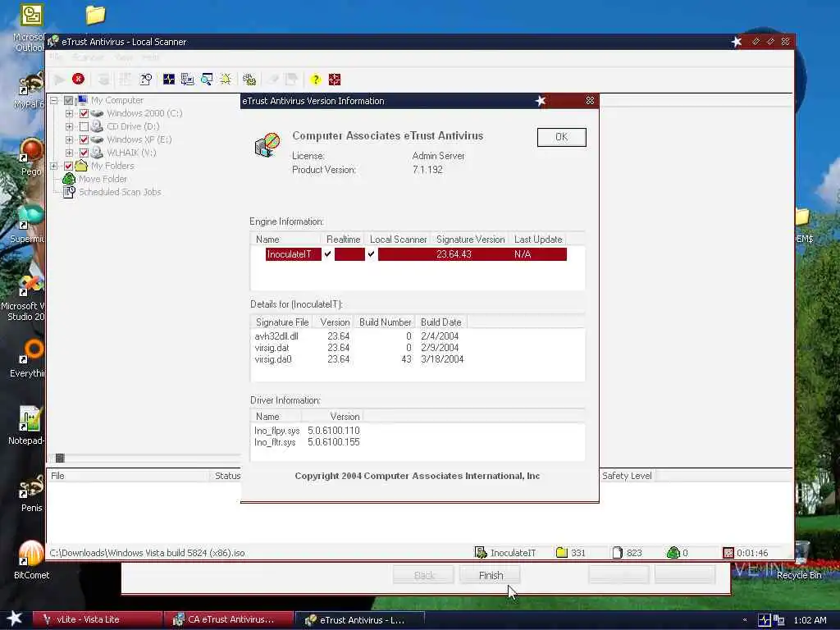Click the scheduled scan clock toolbar icon
840x630 pixels.
click(x=146, y=80)
